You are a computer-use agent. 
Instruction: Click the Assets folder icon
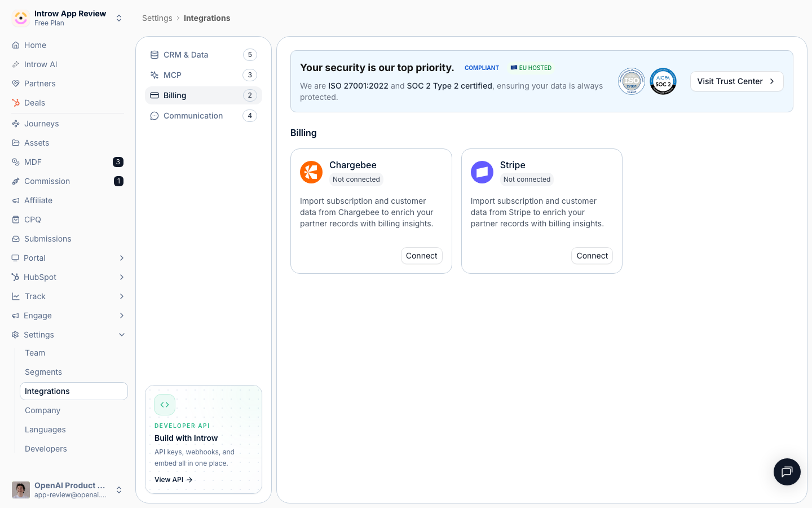(16, 143)
